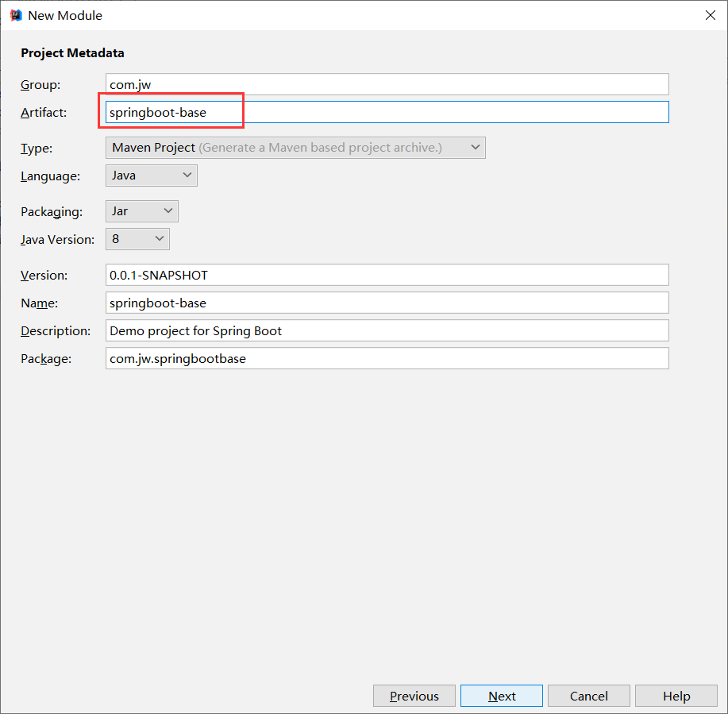The width and height of the screenshot is (728, 714).
Task: Click the Project Metadata heading
Action: (x=72, y=53)
